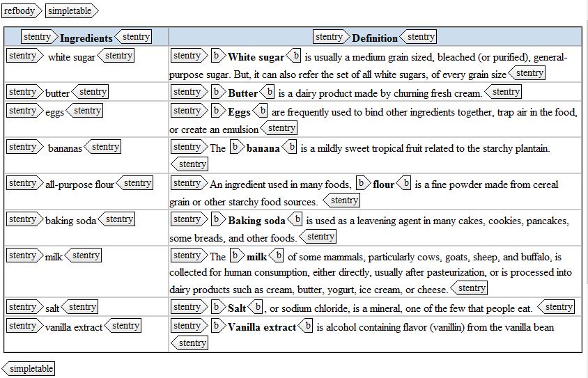Viewport: 588px width, 378px height.
Task: Click closing stentry tag after eggs ingredient
Action: coord(84,111)
